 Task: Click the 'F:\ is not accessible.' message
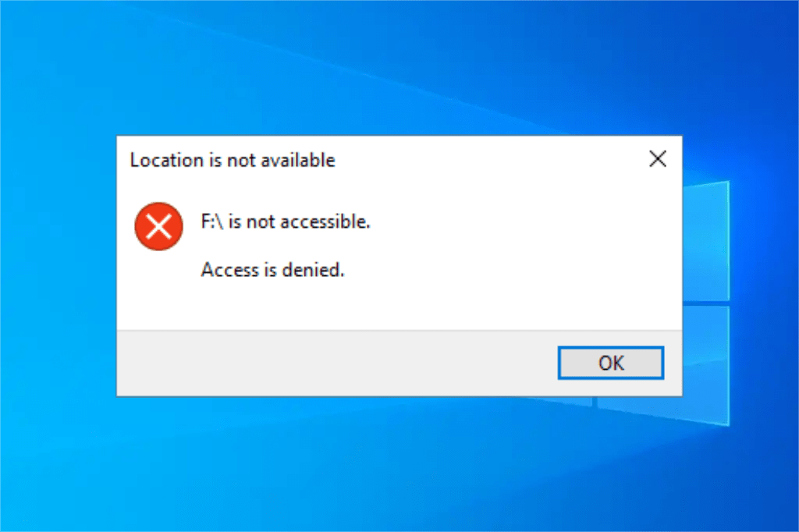click(x=286, y=222)
